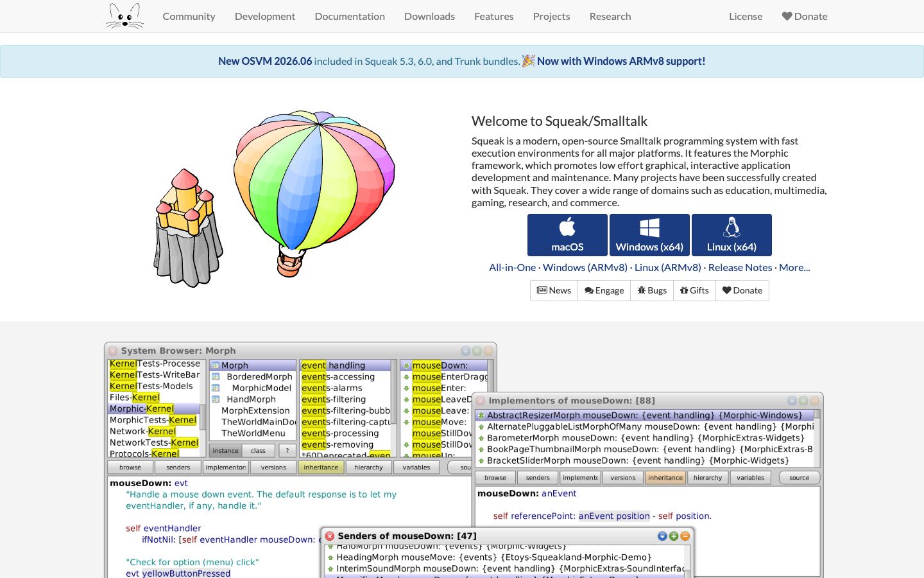Open the Bugs button
Screen dimensions: 924x578
point(652,290)
